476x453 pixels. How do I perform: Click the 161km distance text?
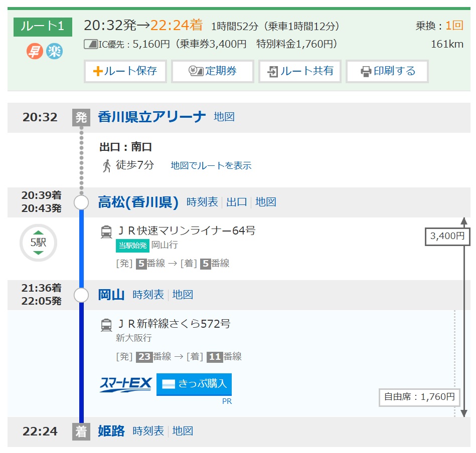pos(447,44)
